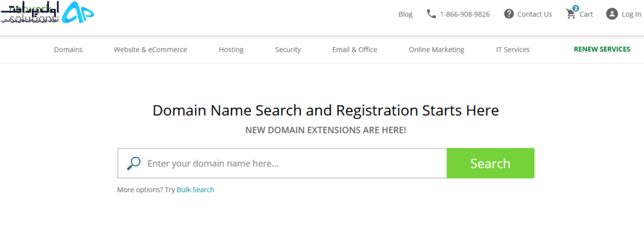
Task: Open the Security menu
Action: tap(288, 50)
